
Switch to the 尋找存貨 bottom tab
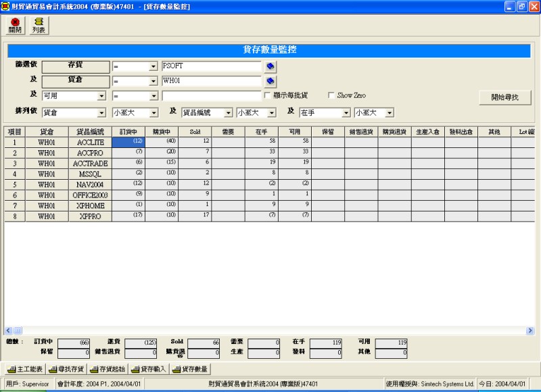pyautogui.click(x=66, y=369)
